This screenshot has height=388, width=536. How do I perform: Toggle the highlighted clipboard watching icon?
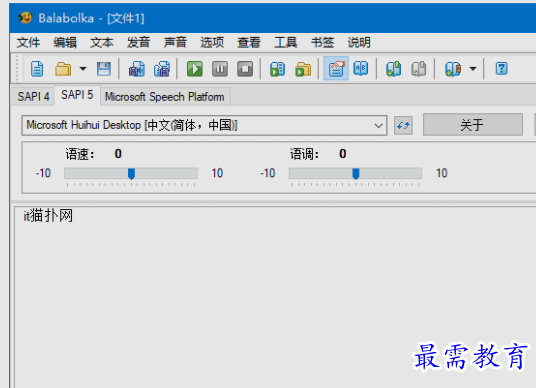[336, 68]
